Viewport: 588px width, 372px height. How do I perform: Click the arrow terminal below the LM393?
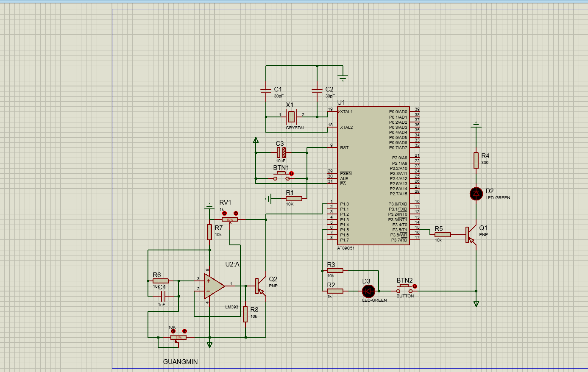(x=209, y=345)
